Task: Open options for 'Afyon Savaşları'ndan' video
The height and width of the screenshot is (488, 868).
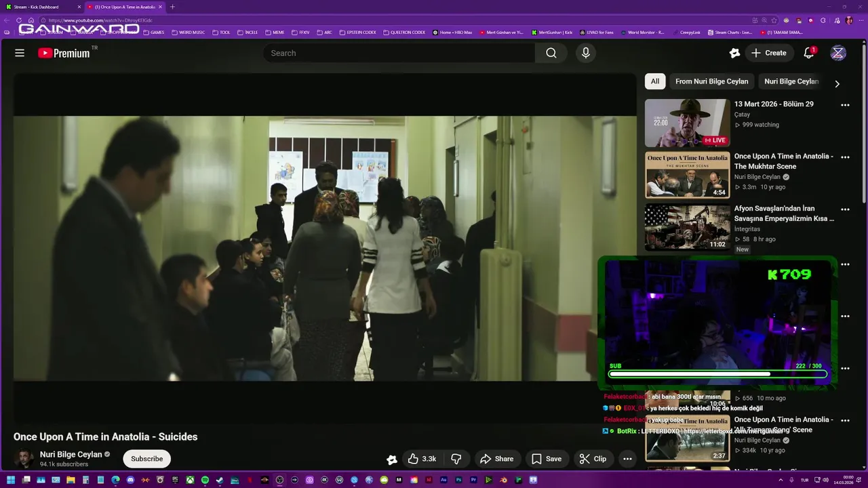Action: coord(845,209)
